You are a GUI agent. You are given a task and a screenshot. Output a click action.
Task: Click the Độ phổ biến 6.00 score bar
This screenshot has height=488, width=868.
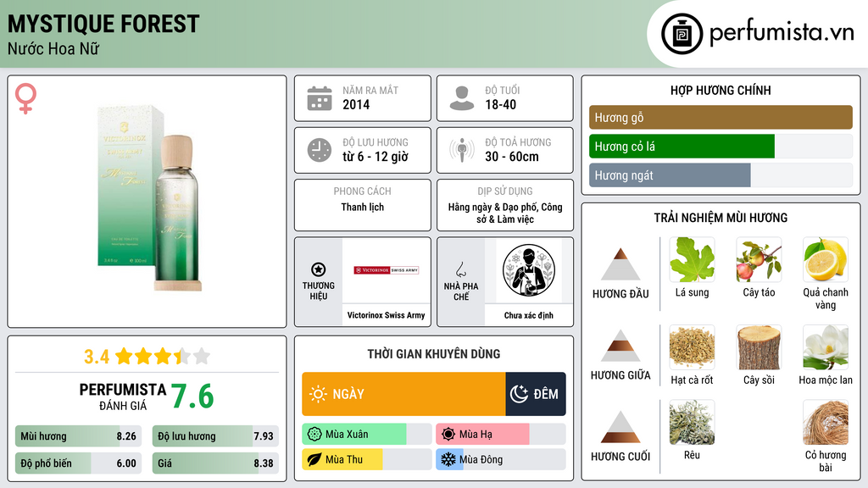[78, 463]
